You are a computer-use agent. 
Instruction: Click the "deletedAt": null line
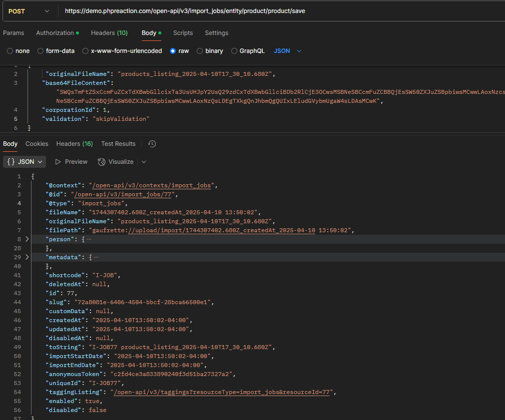[x=77, y=284]
